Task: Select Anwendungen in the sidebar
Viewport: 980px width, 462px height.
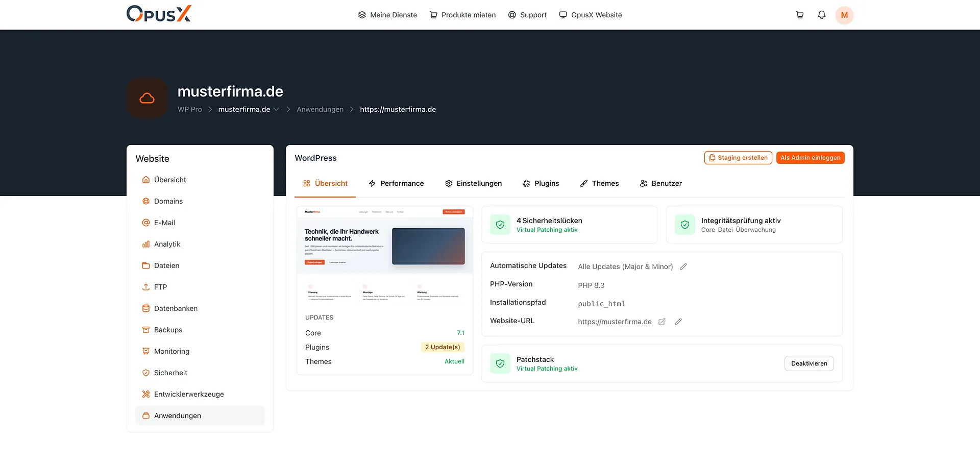Action: point(200,416)
